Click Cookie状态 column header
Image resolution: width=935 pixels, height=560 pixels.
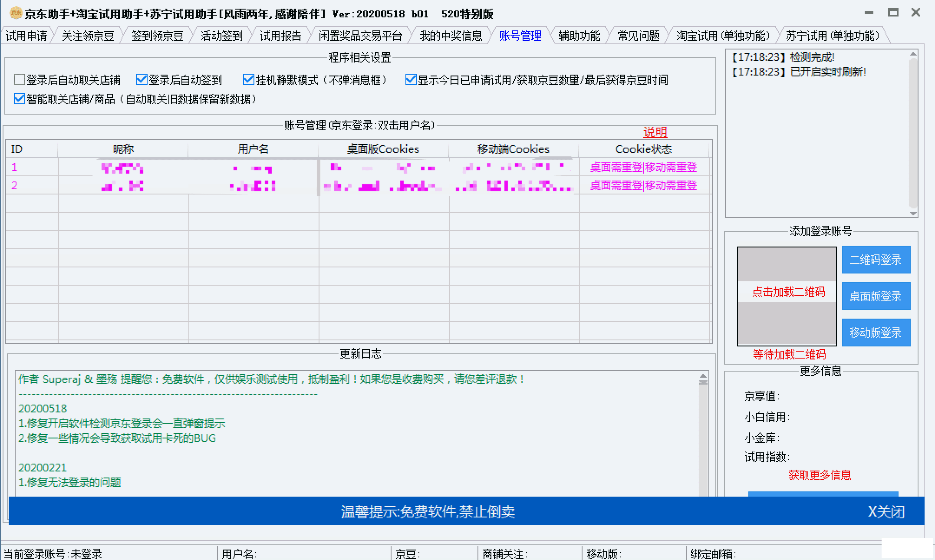644,149
